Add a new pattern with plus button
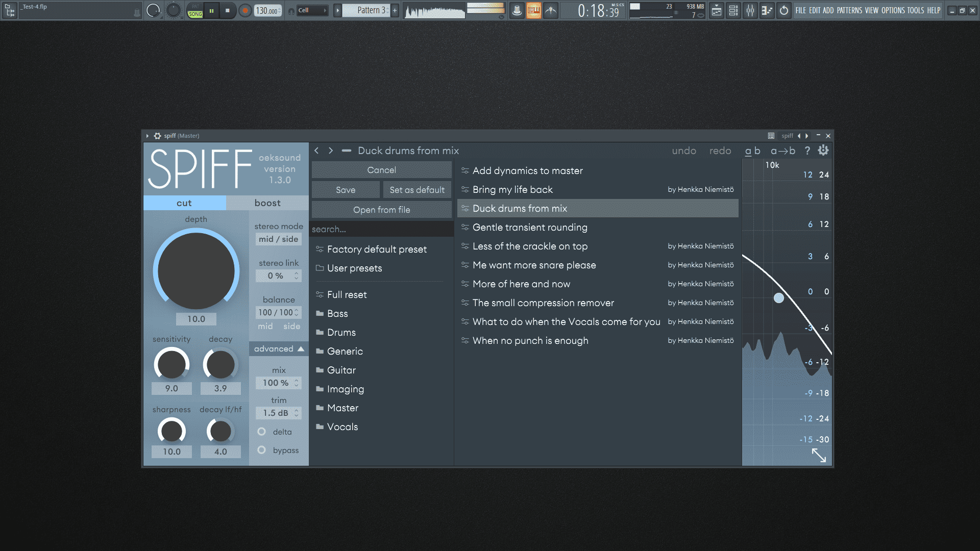The image size is (980, 551). tap(395, 10)
